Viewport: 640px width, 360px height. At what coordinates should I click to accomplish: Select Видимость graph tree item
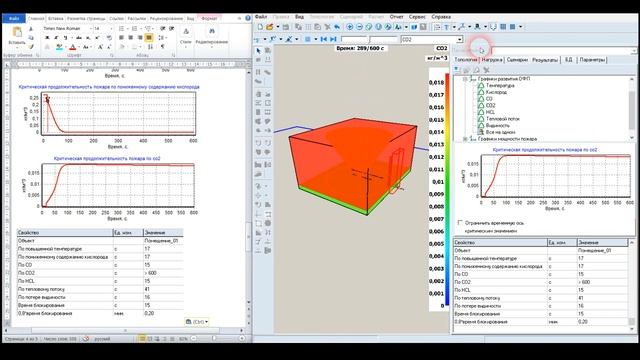498,125
